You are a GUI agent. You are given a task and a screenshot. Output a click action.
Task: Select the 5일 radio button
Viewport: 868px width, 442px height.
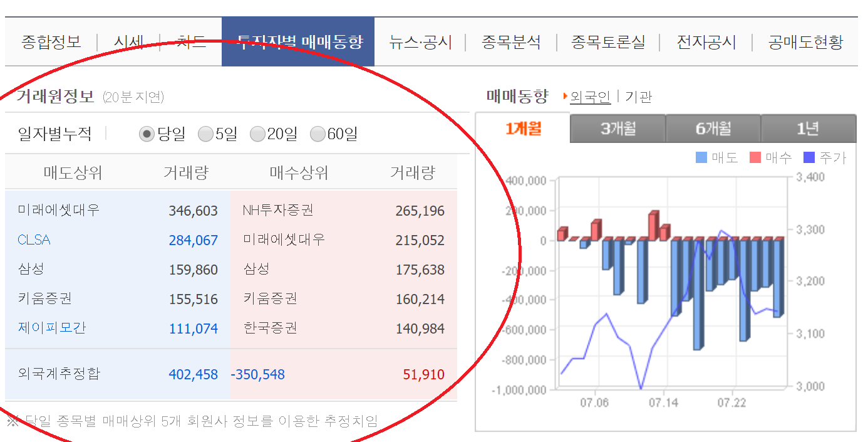click(205, 134)
